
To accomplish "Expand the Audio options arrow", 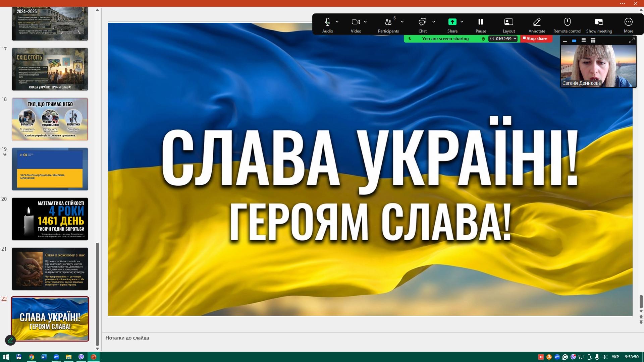I will coord(337,22).
